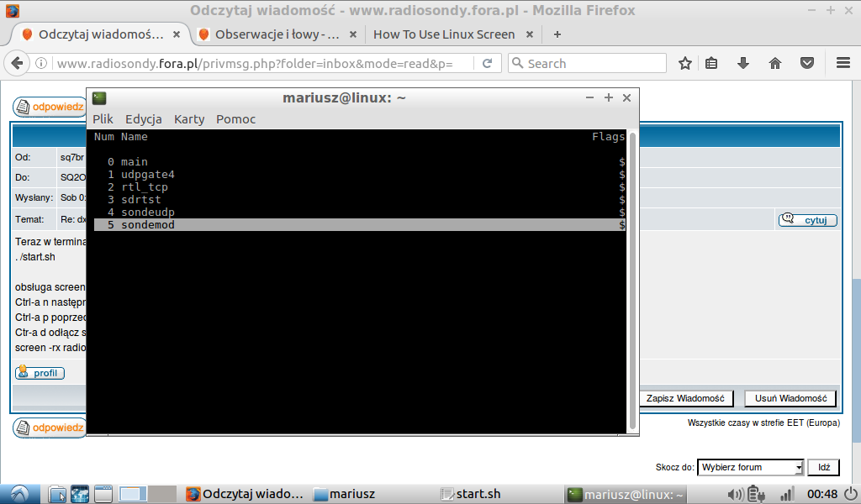This screenshot has height=504, width=861.
Task: Click the Firefox page vertical scrollbar
Action: (856, 360)
